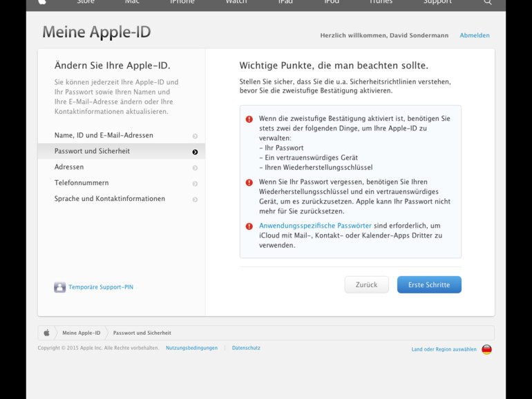This screenshot has height=399, width=532.
Task: Click the heading Ändern Sie Ihre Apple-ID
Action: tap(113, 66)
